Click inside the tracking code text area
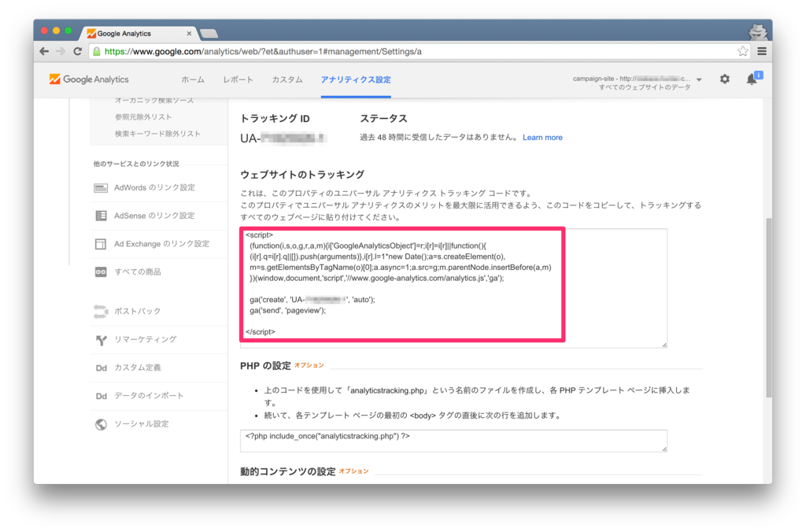The image size is (806, 532). pos(453,288)
